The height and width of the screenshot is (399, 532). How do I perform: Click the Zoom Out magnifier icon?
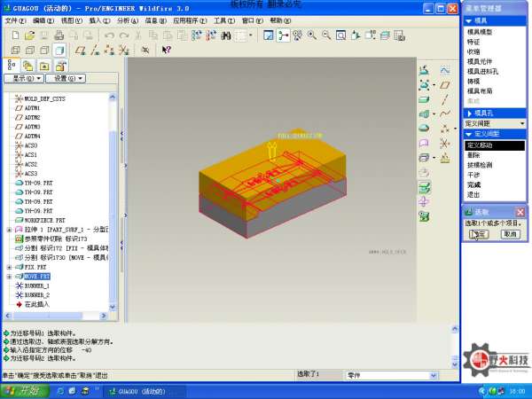pyautogui.click(x=326, y=35)
